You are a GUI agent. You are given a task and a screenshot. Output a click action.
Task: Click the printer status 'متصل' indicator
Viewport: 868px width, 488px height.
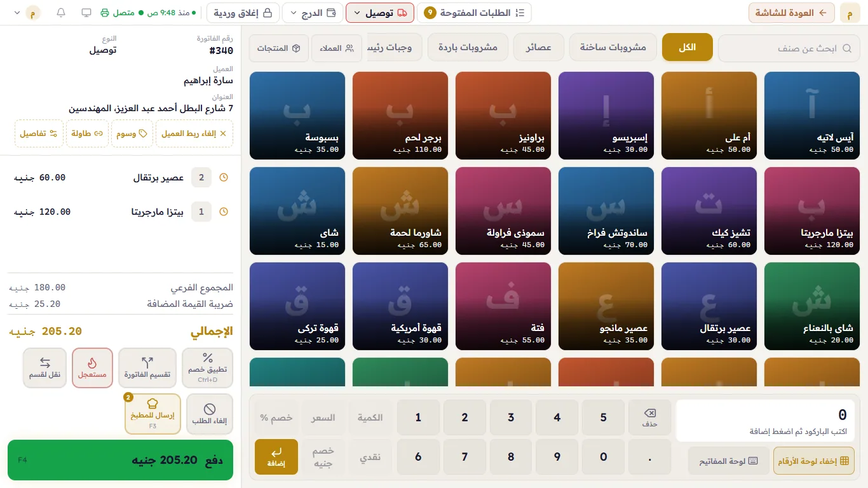click(x=117, y=13)
